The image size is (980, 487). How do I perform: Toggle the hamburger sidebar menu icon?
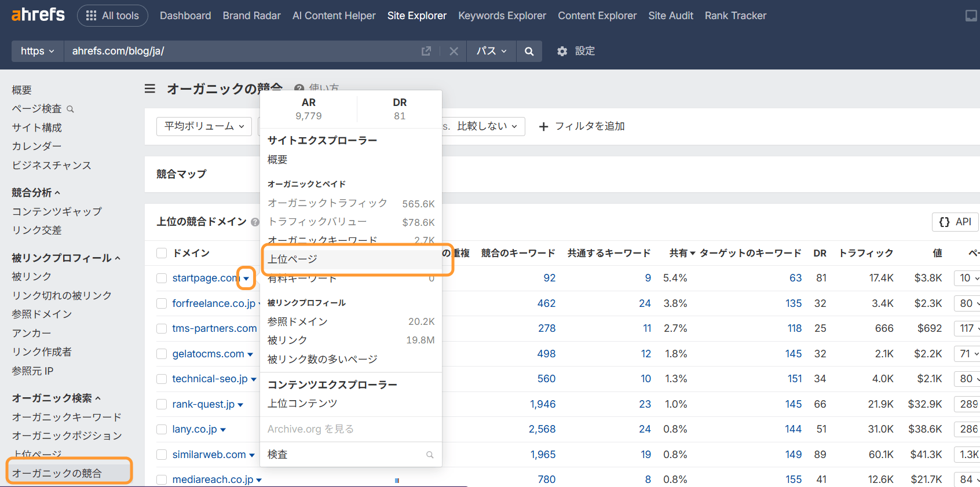pos(150,89)
